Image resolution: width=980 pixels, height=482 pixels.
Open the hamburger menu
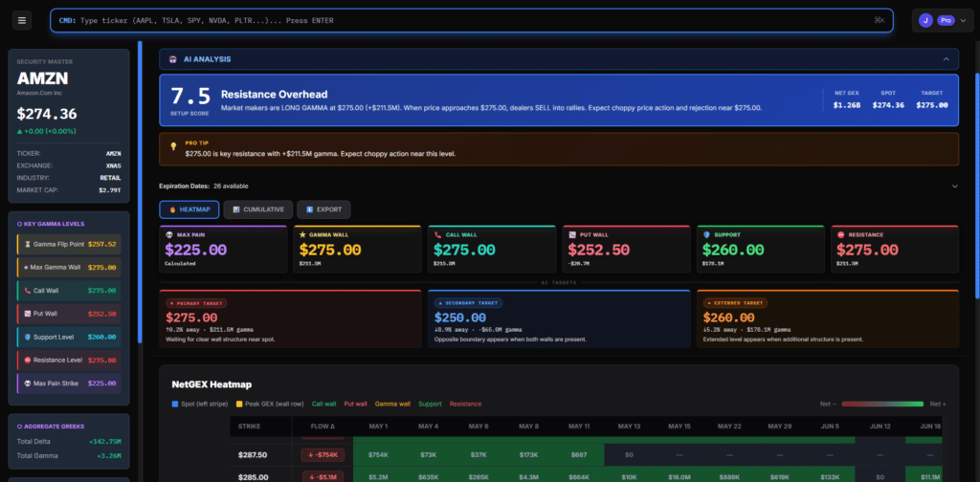(22, 21)
